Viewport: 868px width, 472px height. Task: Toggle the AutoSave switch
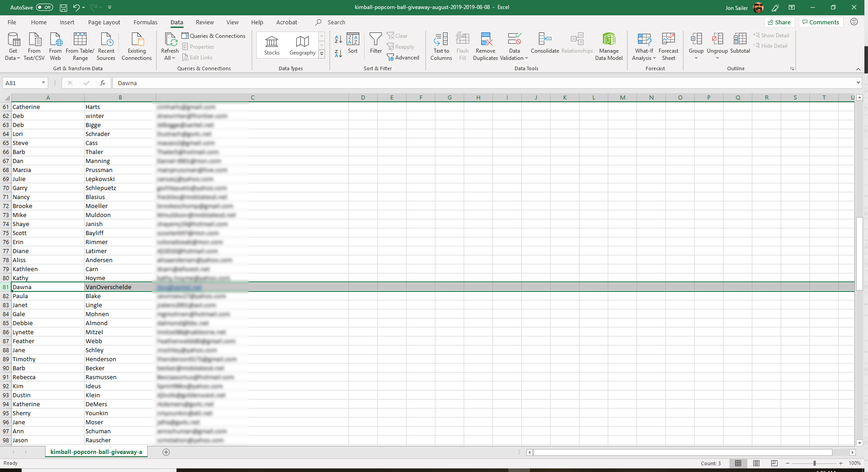click(x=44, y=8)
